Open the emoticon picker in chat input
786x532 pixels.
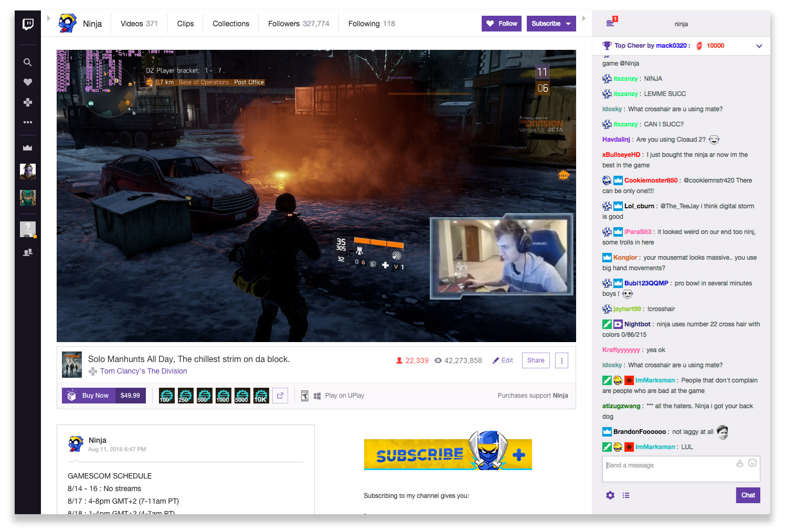pyautogui.click(x=752, y=463)
